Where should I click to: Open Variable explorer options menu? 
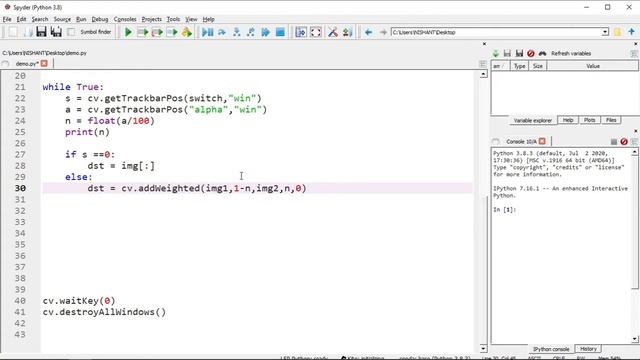tap(634, 53)
